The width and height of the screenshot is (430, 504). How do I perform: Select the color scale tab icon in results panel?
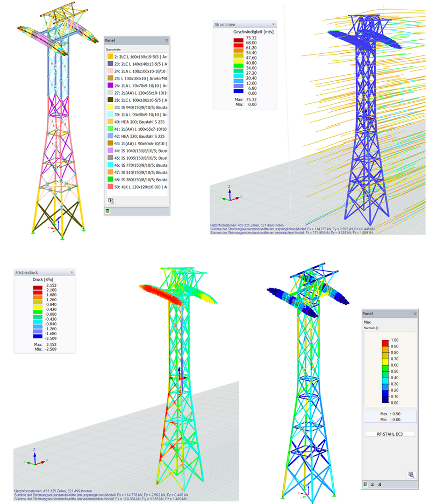tap(365, 484)
